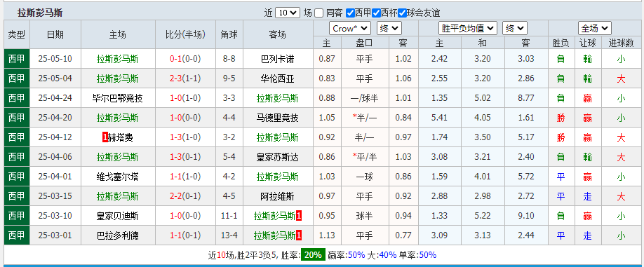Click date 25-04-24 cell
The height and width of the screenshot is (267, 644).
[55, 98]
